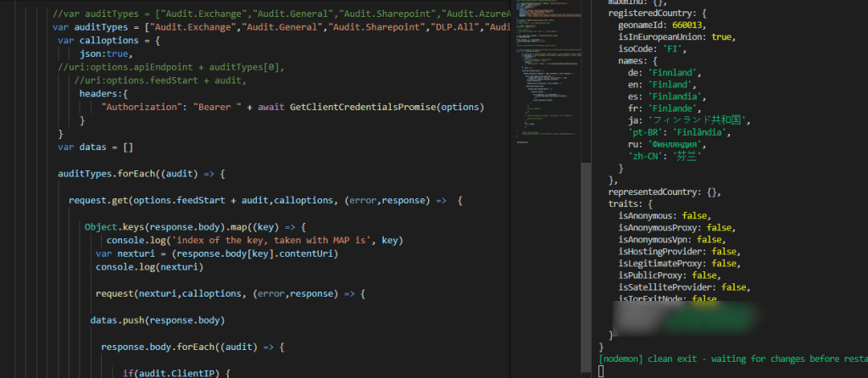Click the var datas = [] line

click(x=95, y=147)
